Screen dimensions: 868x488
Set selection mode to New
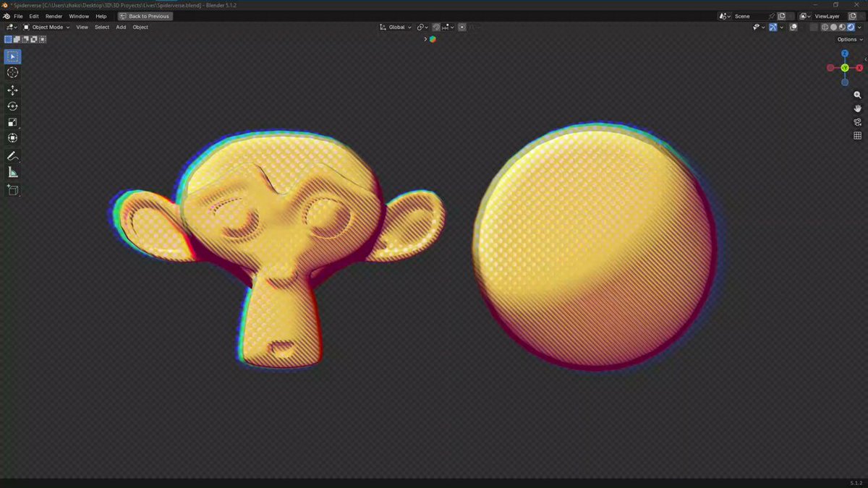pyautogui.click(x=8, y=39)
